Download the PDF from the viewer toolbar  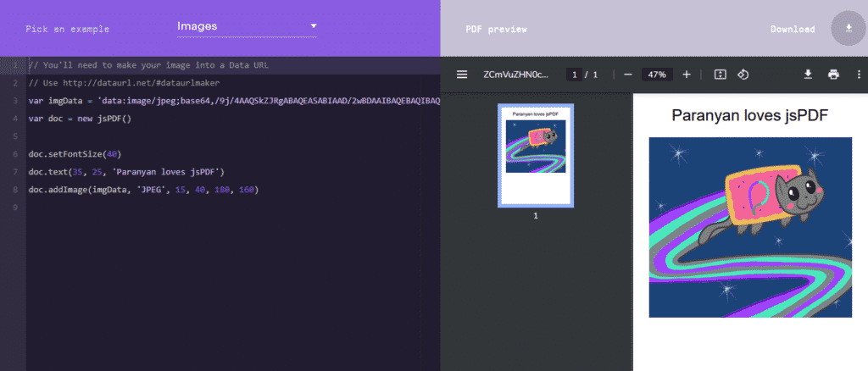(808, 74)
